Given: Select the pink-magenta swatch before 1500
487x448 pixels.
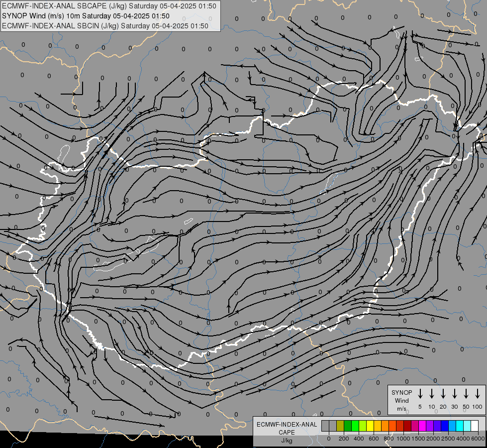Looking at the screenshot, I should click(415, 426).
